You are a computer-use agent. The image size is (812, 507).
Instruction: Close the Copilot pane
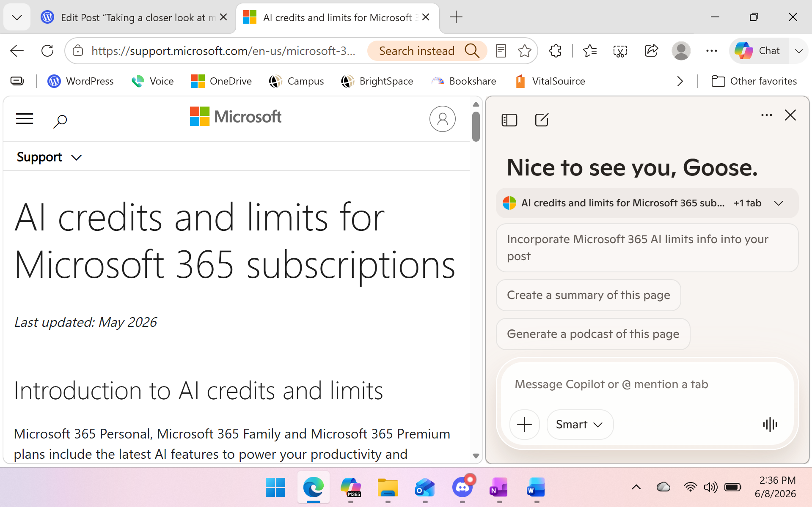(790, 115)
